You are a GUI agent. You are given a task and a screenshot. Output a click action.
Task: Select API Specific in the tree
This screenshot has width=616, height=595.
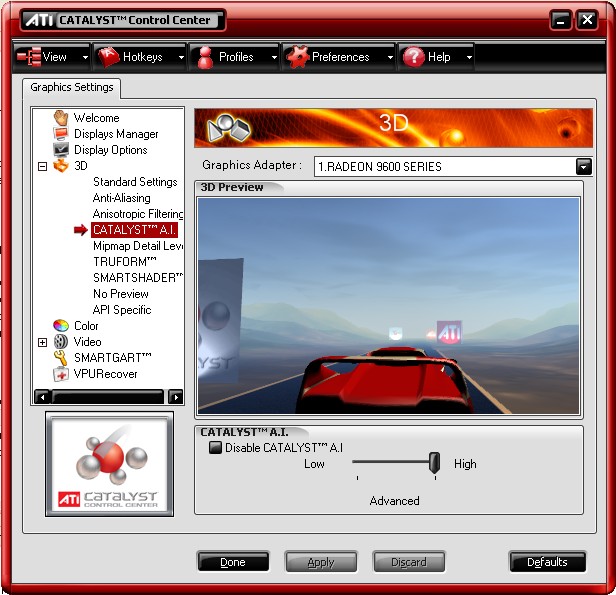point(122,310)
